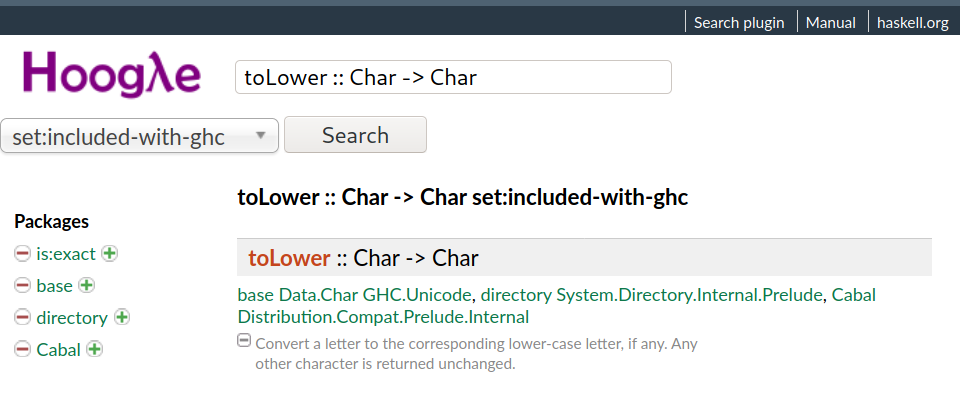Image resolution: width=960 pixels, height=404 pixels.
Task: Exclude is:exact with red minus icon
Action: 22,253
